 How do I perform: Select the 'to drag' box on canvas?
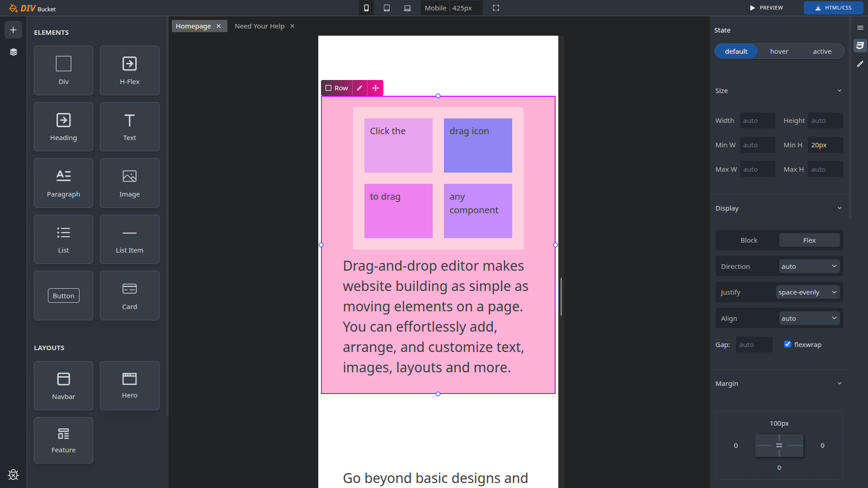[x=398, y=211]
